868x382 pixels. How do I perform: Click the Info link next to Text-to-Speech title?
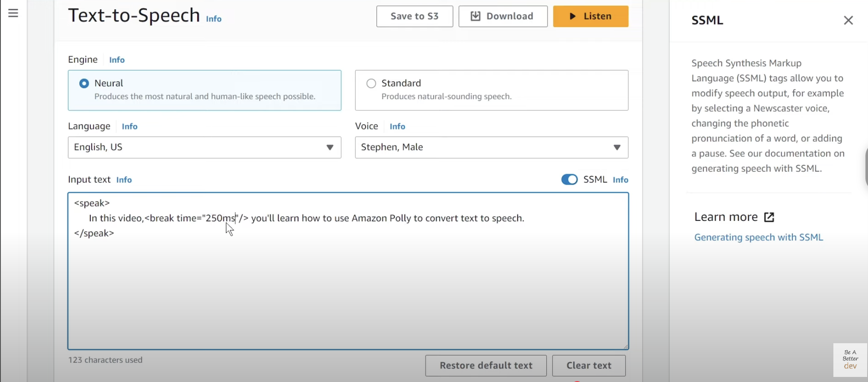[214, 19]
